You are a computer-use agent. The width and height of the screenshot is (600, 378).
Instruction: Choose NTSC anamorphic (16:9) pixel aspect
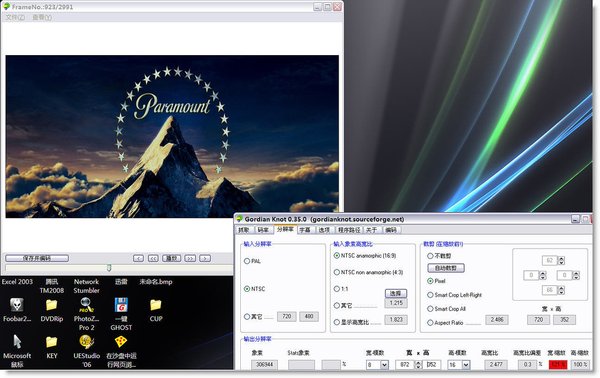coord(337,255)
